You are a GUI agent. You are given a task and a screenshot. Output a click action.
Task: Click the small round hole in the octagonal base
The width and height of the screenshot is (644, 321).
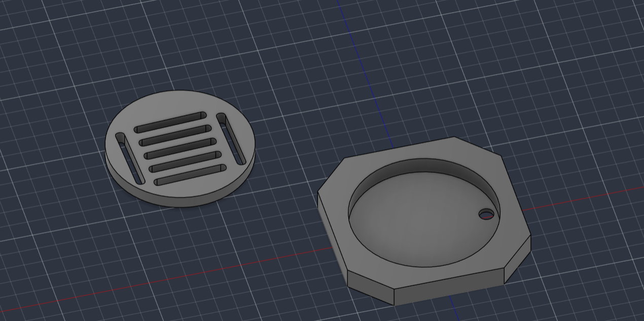pyautogui.click(x=486, y=215)
